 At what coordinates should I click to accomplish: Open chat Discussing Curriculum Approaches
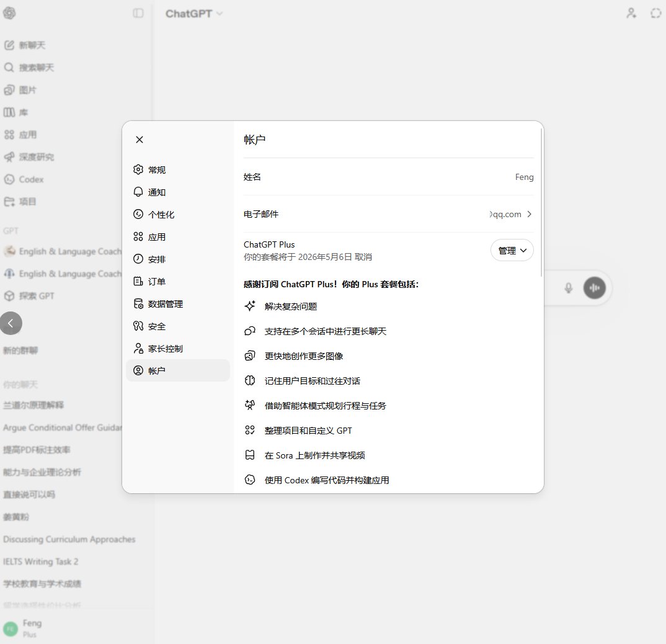69,539
